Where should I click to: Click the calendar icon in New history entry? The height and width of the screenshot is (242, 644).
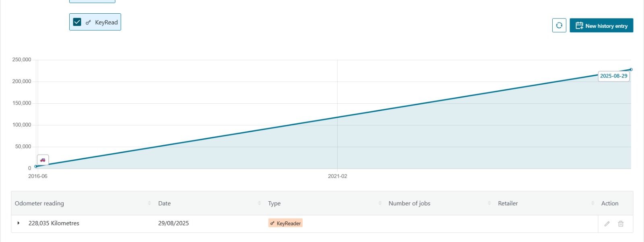click(x=579, y=25)
